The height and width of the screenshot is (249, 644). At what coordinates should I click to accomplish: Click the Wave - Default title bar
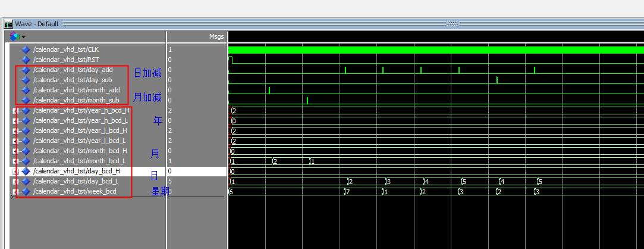(322, 24)
